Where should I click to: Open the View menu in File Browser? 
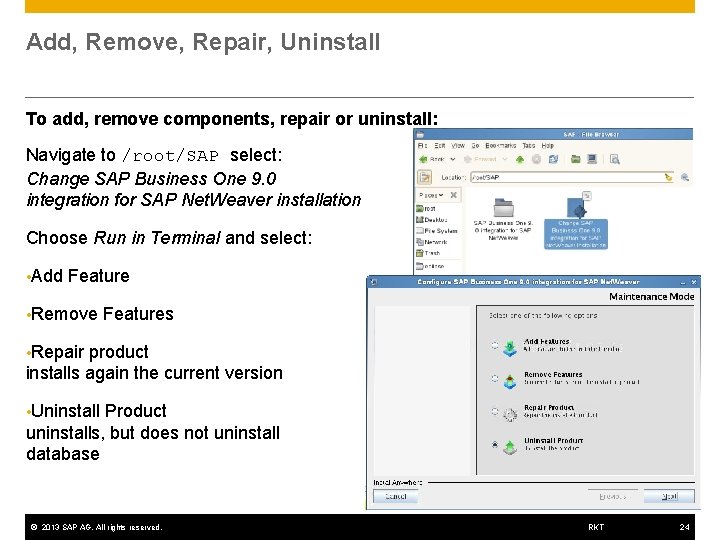pyautogui.click(x=458, y=146)
